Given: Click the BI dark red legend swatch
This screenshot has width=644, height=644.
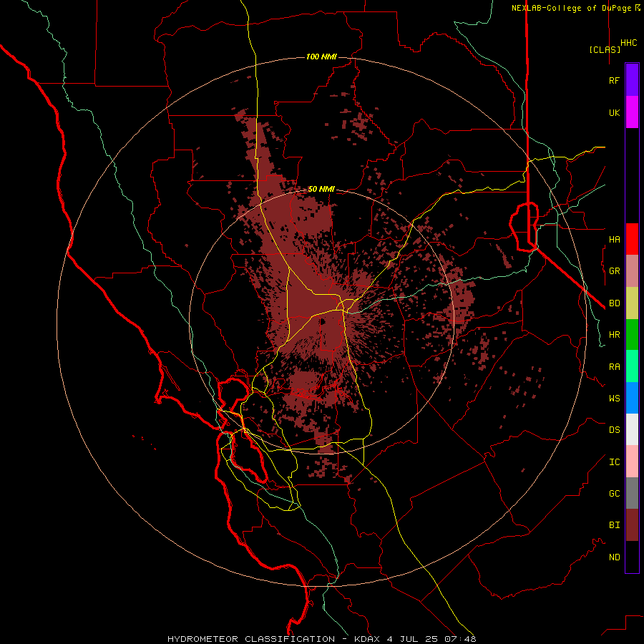Looking at the screenshot, I should point(632,525).
